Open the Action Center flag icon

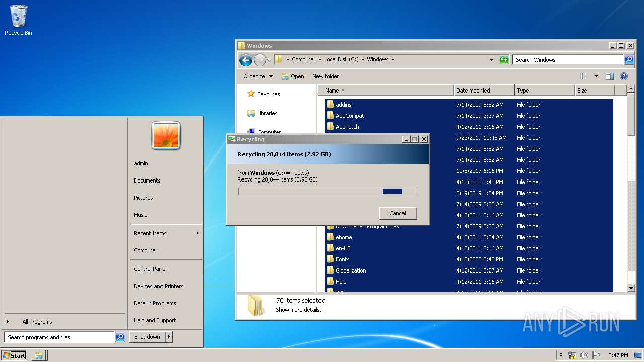point(596,355)
